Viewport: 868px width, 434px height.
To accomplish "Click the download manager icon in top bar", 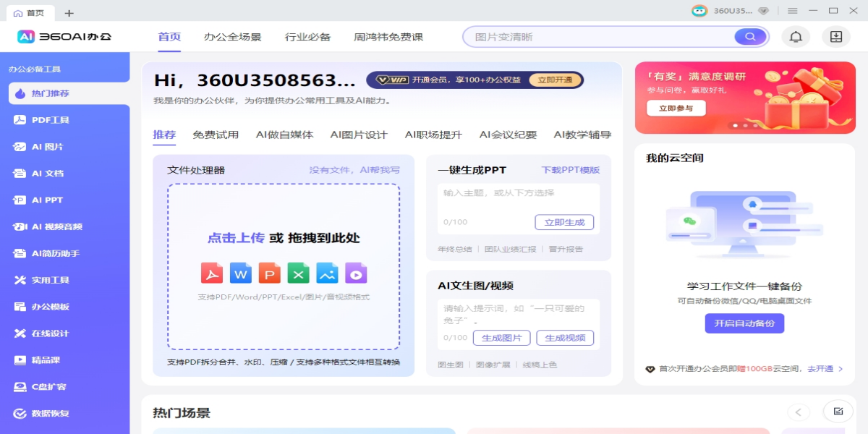I will tap(835, 36).
